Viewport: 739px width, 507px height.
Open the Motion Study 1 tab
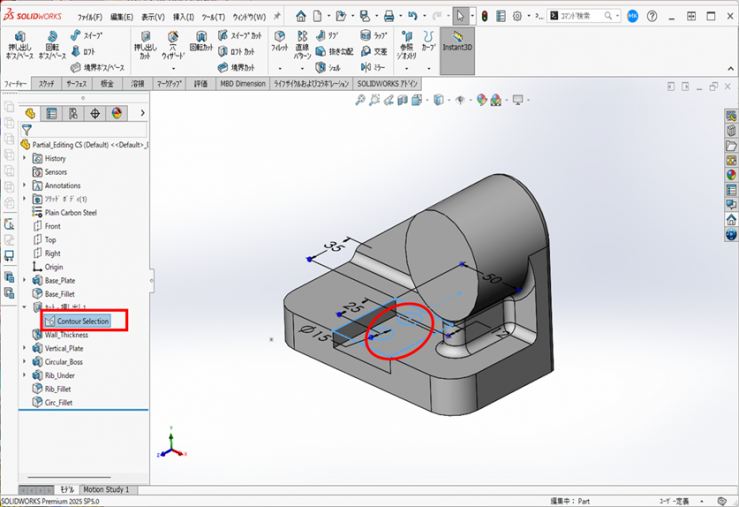coord(106,490)
